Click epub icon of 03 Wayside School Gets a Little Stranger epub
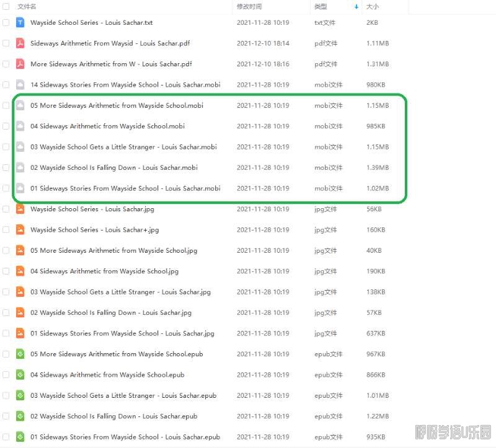The height and width of the screenshot is (448, 496). tap(20, 395)
